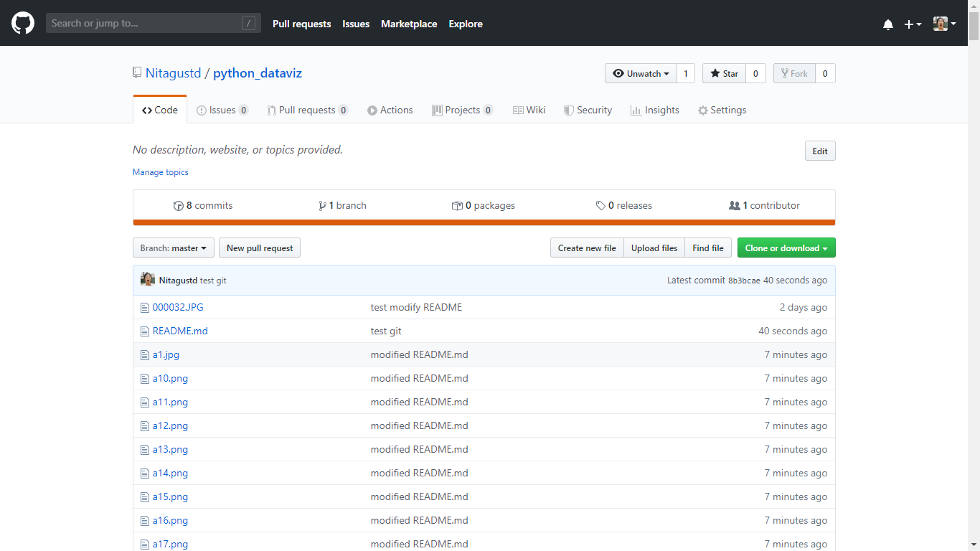Screen dimensions: 980x551
Task: Open Issues in top navigation
Action: click(x=356, y=24)
